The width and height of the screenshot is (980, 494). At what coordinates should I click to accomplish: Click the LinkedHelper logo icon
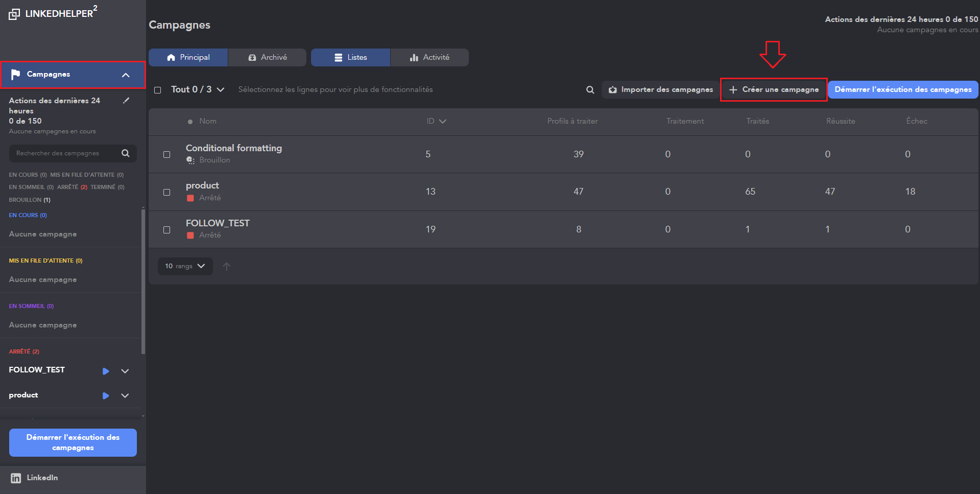tap(14, 14)
